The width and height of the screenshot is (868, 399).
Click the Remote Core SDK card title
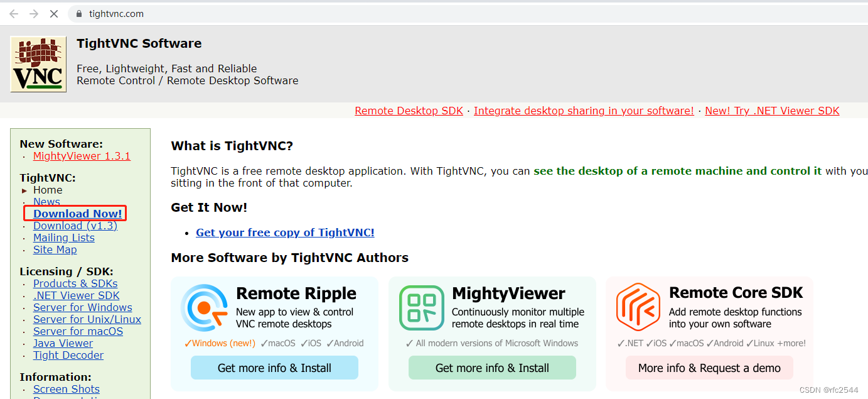coord(736,293)
